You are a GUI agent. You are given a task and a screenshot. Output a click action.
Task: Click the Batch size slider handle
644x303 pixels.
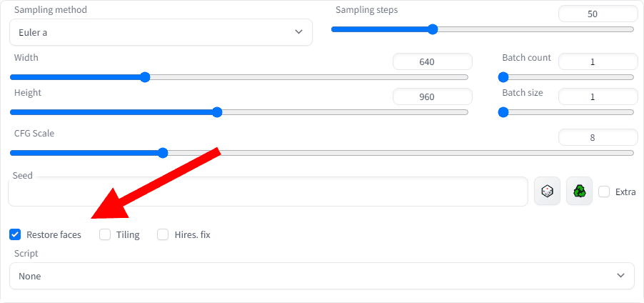pyautogui.click(x=503, y=111)
